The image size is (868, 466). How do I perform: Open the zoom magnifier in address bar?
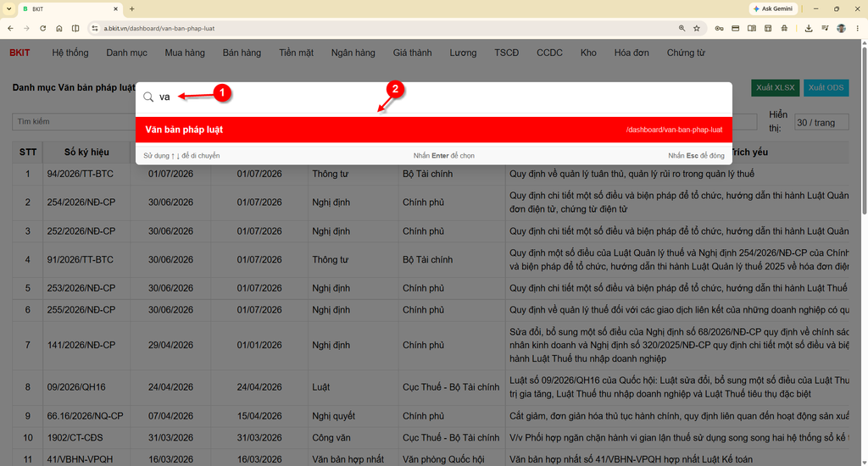click(x=682, y=28)
